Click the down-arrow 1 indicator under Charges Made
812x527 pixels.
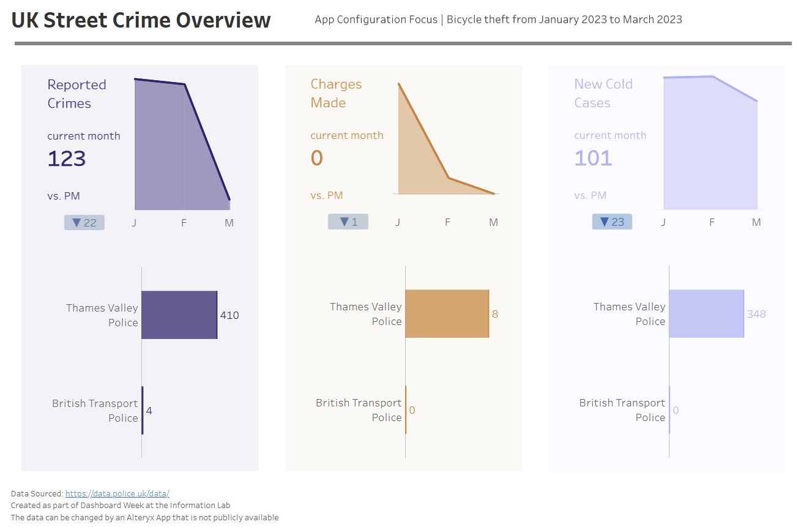[348, 222]
